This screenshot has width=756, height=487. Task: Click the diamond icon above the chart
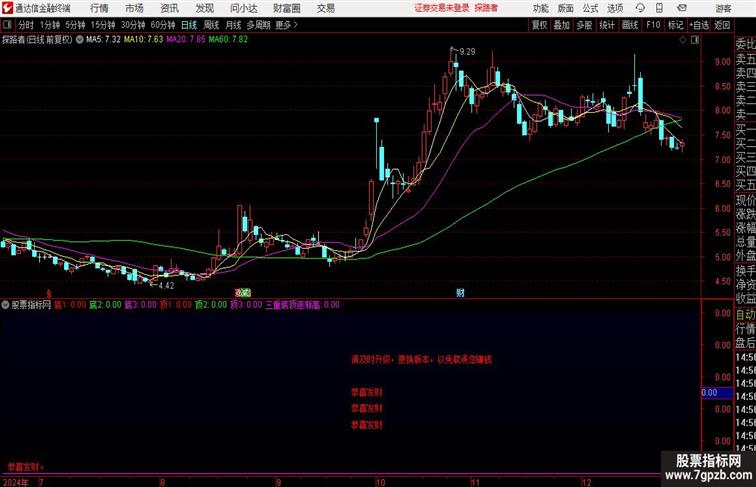(683, 40)
